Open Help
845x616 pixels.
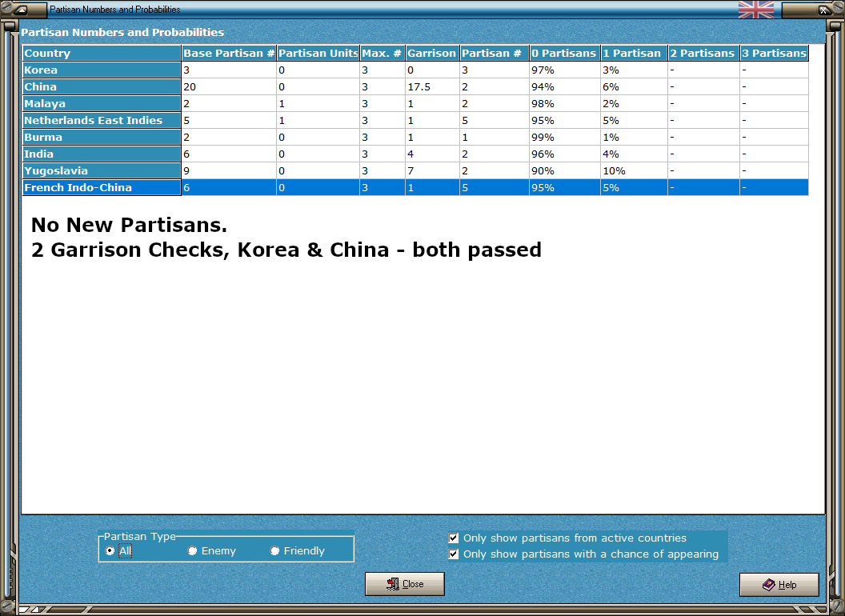pos(779,585)
